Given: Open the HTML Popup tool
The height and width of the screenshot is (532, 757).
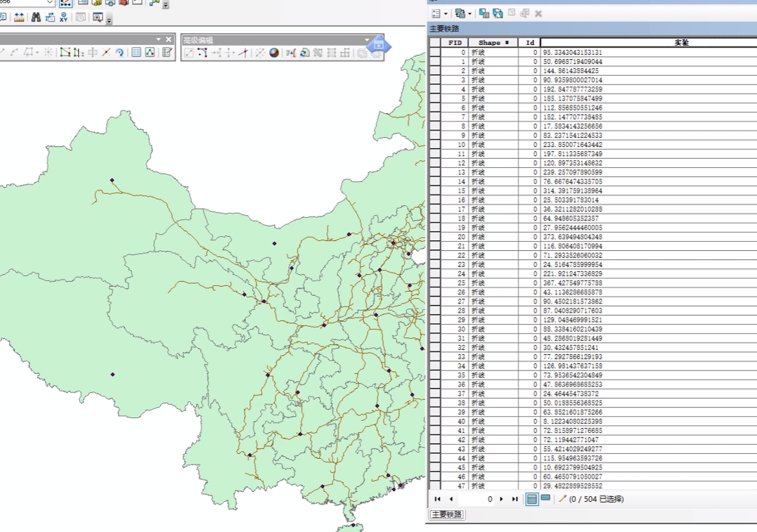Looking at the screenshot, I should click(4, 17).
